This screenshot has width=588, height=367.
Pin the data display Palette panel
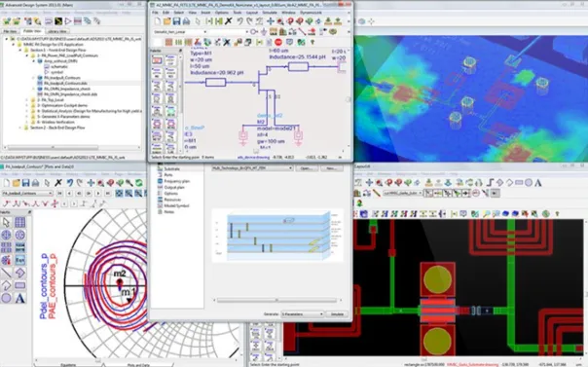tap(29, 212)
